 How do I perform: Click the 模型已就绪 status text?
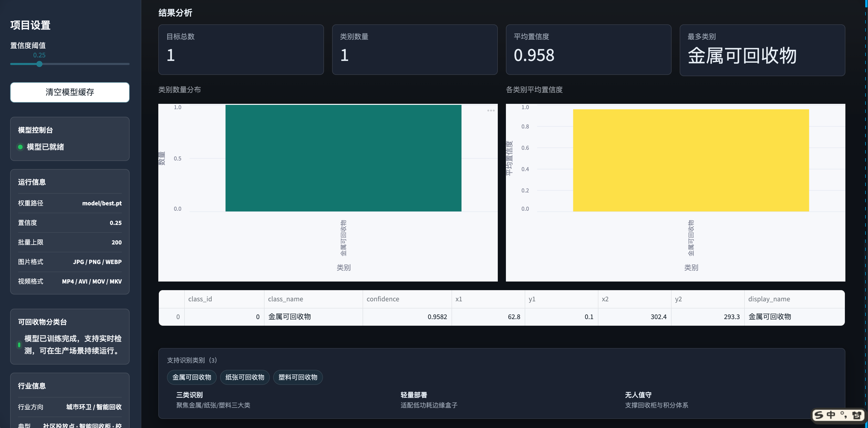45,147
